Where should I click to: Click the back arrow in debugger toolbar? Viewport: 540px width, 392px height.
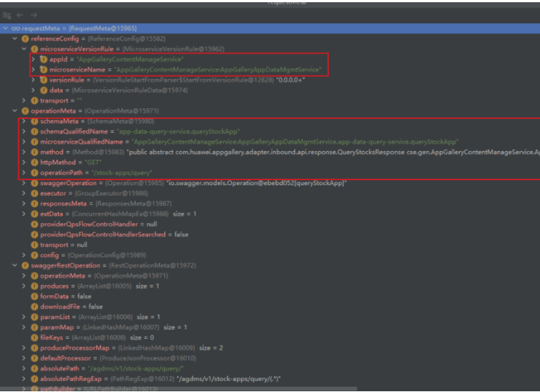coord(20,15)
